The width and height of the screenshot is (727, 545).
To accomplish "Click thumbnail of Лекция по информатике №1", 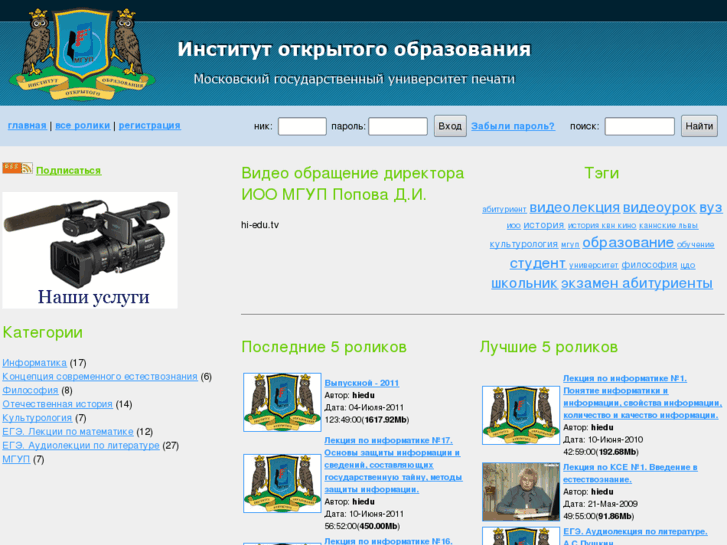I will pyautogui.click(x=521, y=415).
